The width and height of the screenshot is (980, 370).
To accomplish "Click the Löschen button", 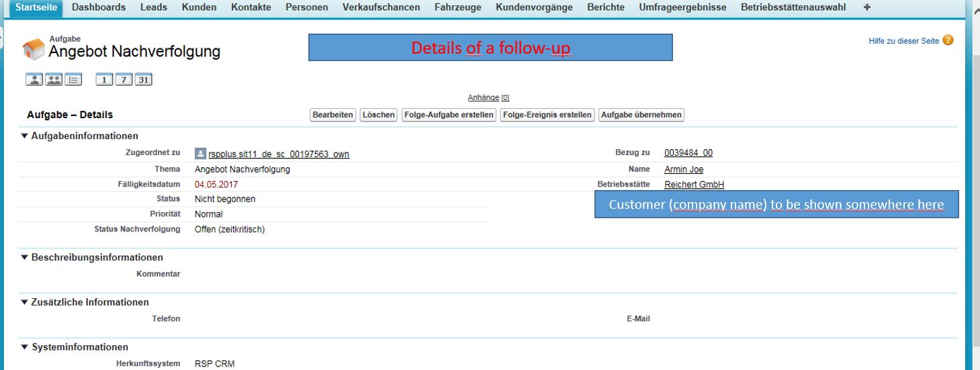I will pos(379,115).
